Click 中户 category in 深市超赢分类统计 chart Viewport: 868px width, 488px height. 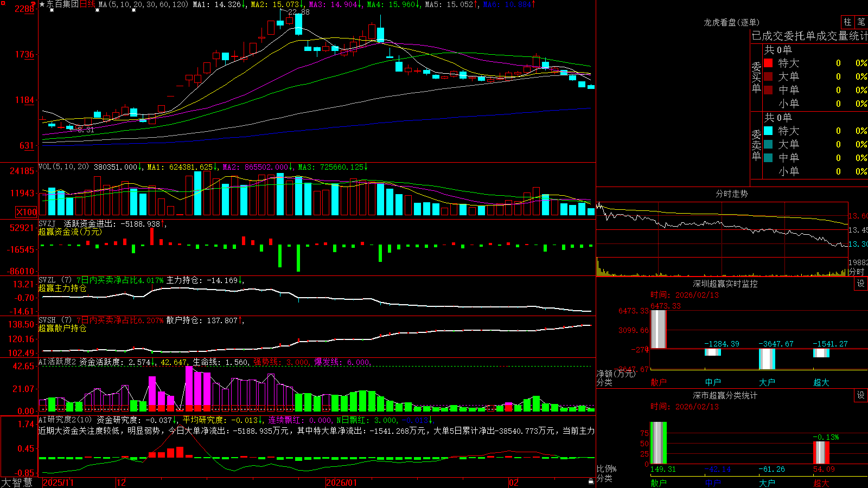pos(713,483)
